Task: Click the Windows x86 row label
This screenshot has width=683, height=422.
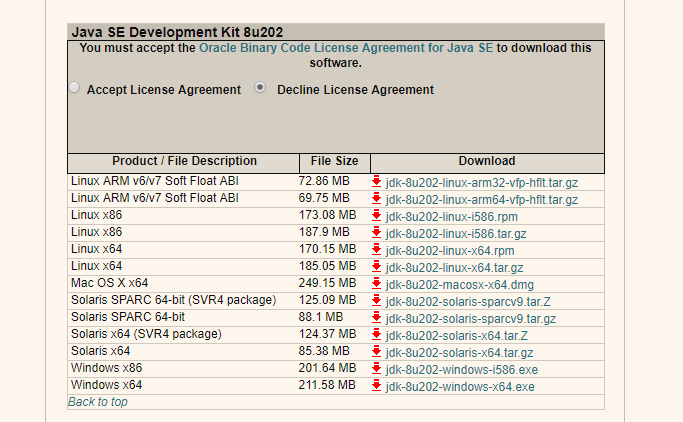Action: point(106,368)
